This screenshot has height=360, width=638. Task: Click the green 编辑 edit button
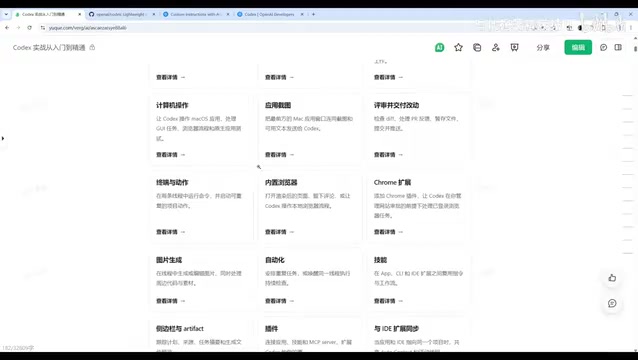pyautogui.click(x=578, y=48)
